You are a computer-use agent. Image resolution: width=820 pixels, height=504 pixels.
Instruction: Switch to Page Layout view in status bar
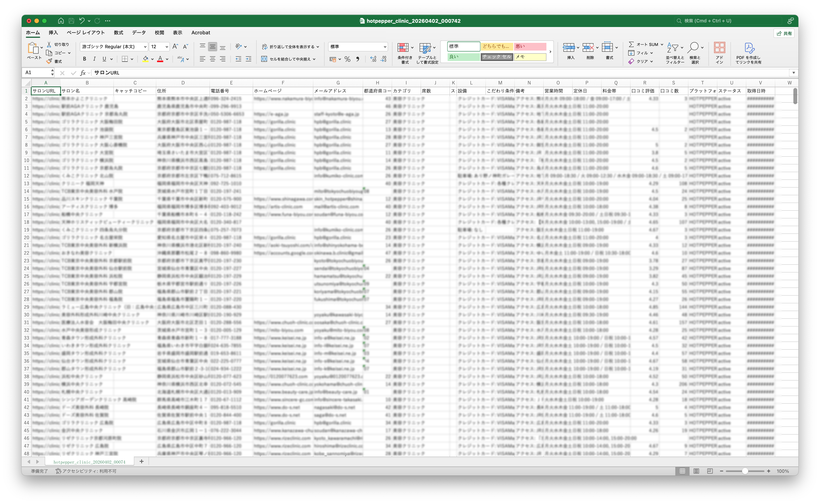coord(696,471)
